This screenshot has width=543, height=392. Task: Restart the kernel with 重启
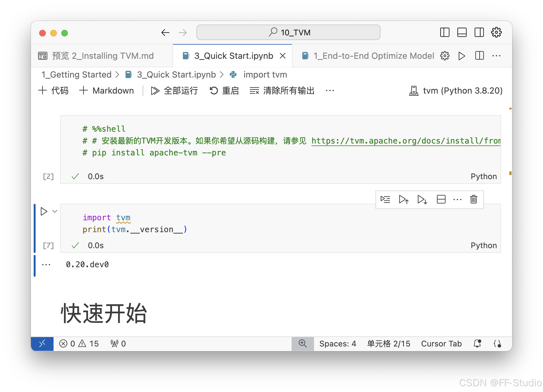pyautogui.click(x=224, y=91)
